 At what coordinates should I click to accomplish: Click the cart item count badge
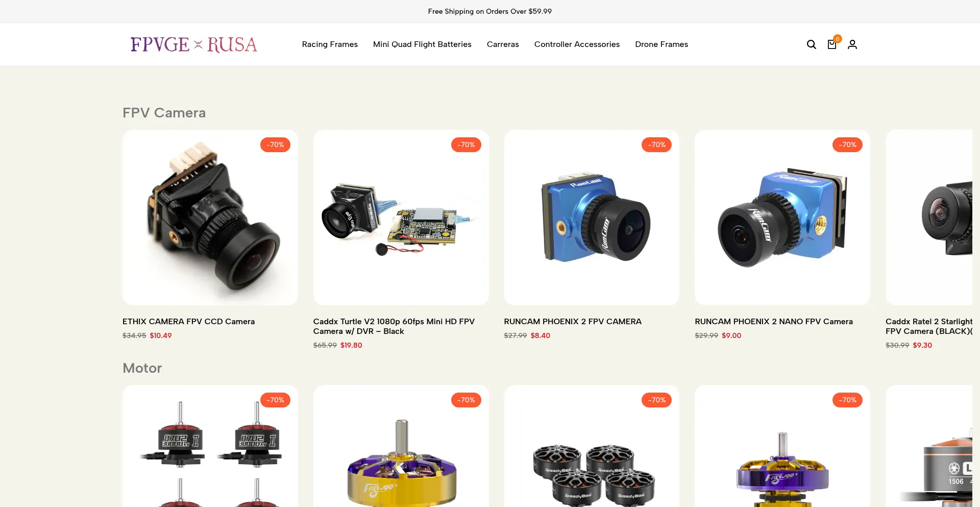point(837,39)
